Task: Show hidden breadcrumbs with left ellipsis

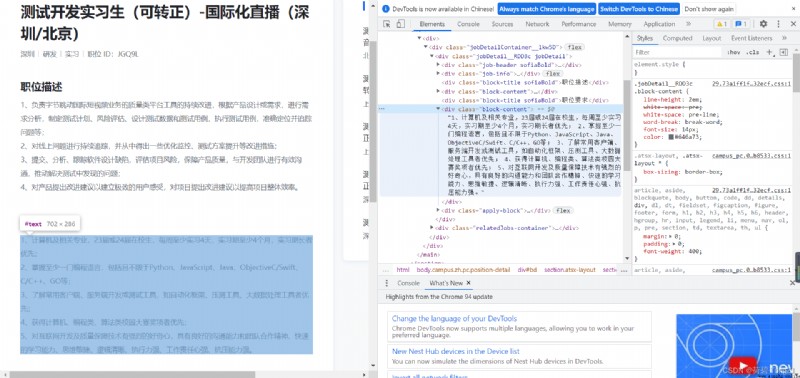Action: click(x=386, y=270)
